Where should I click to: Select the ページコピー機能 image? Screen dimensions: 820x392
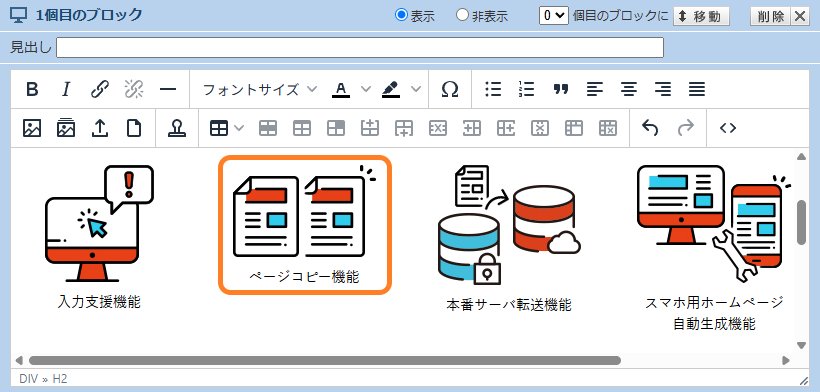click(304, 211)
